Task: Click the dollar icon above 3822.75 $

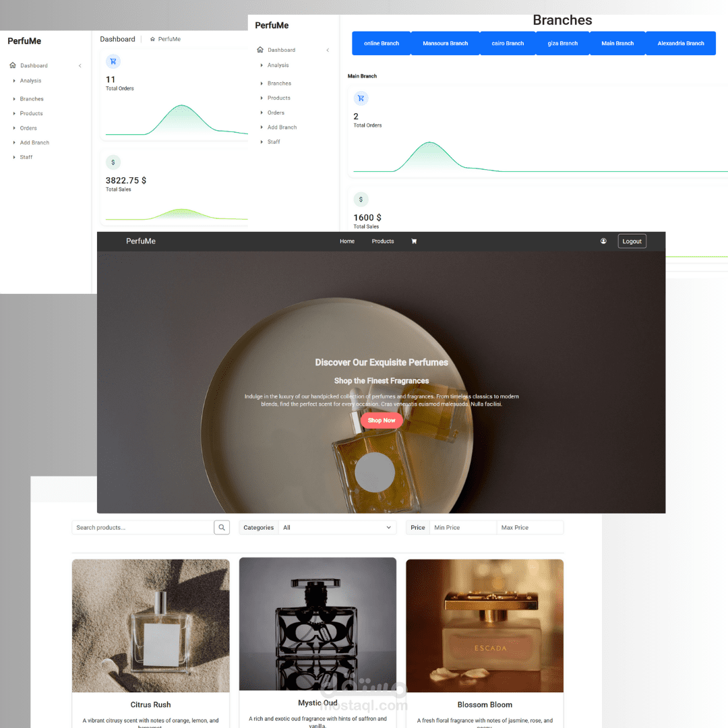Action: (113, 162)
